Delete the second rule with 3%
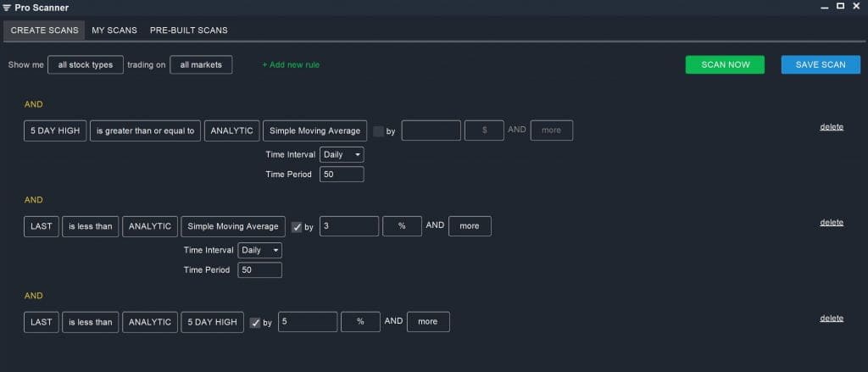The width and height of the screenshot is (868, 372). coord(832,223)
